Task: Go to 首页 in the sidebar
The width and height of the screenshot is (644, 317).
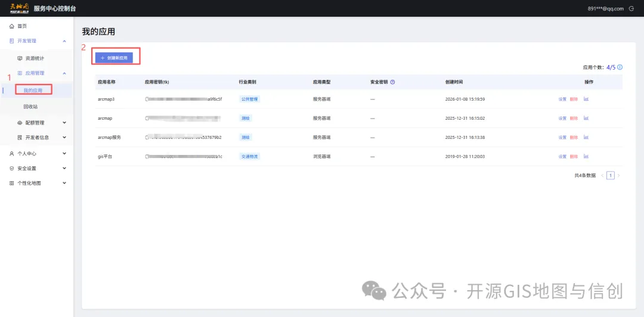Action: coord(21,26)
